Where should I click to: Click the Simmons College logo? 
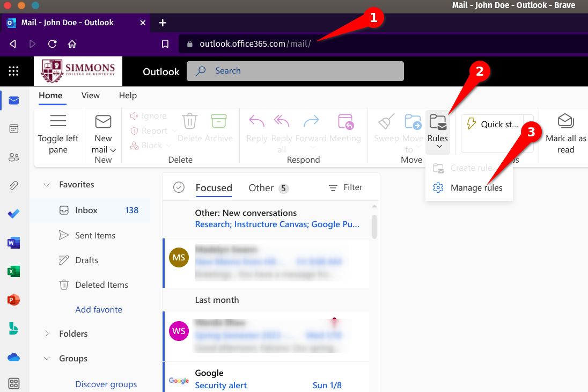(x=78, y=71)
